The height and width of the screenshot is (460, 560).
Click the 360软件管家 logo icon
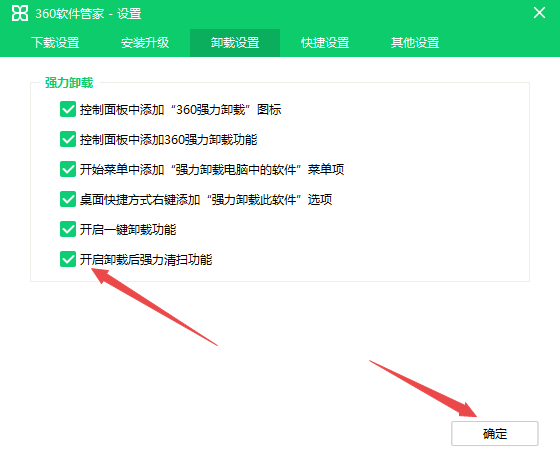click(x=20, y=14)
